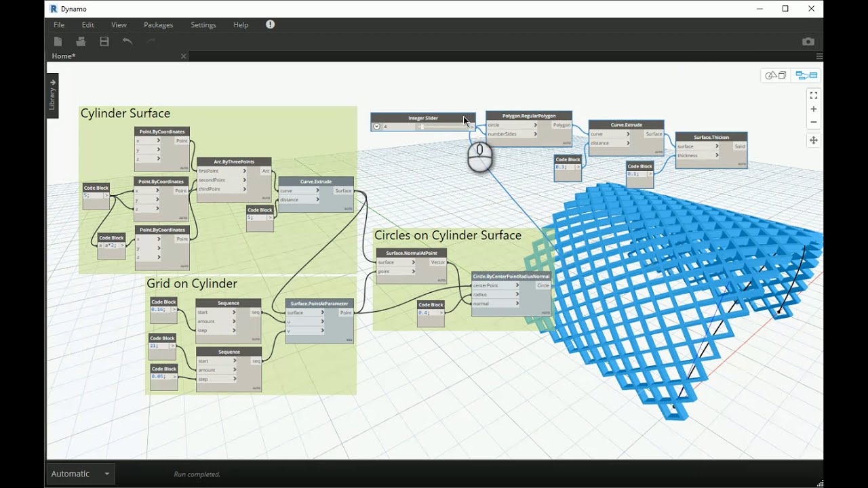868x488 pixels.
Task: Open the Automatic run mode dropdown
Action: tap(80, 474)
